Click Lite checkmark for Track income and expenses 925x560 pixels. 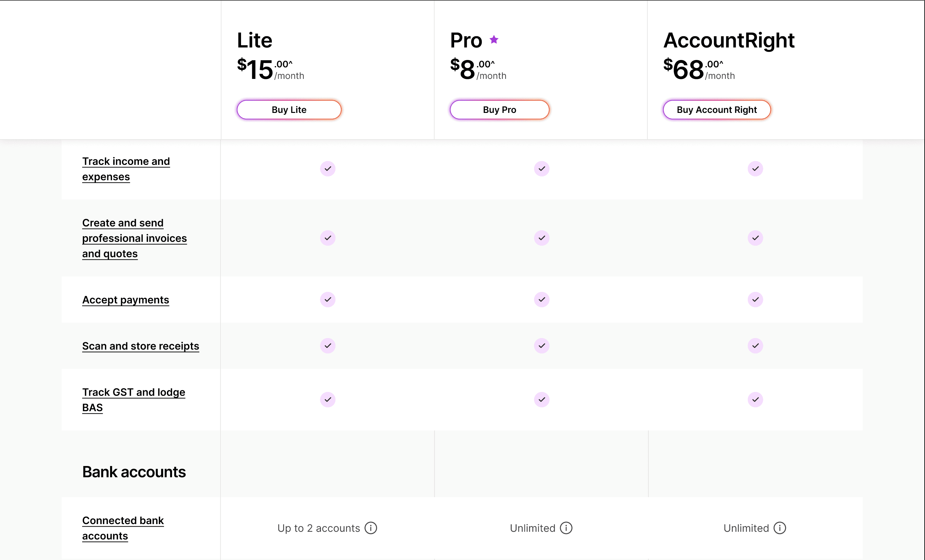point(327,169)
